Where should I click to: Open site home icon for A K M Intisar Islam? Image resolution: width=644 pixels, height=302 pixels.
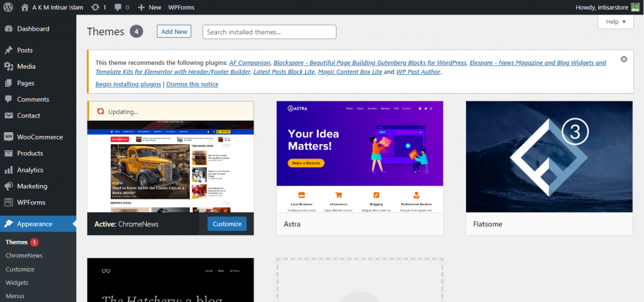tap(25, 8)
